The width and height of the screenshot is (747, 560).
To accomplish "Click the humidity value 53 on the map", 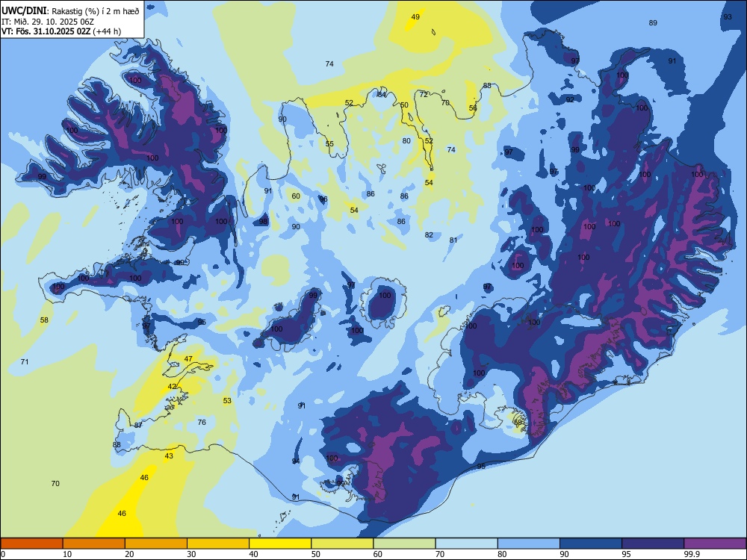I will coord(227,400).
